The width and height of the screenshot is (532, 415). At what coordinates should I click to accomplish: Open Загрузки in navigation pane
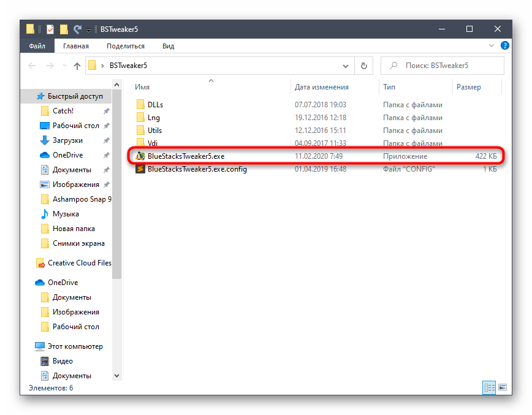(67, 140)
